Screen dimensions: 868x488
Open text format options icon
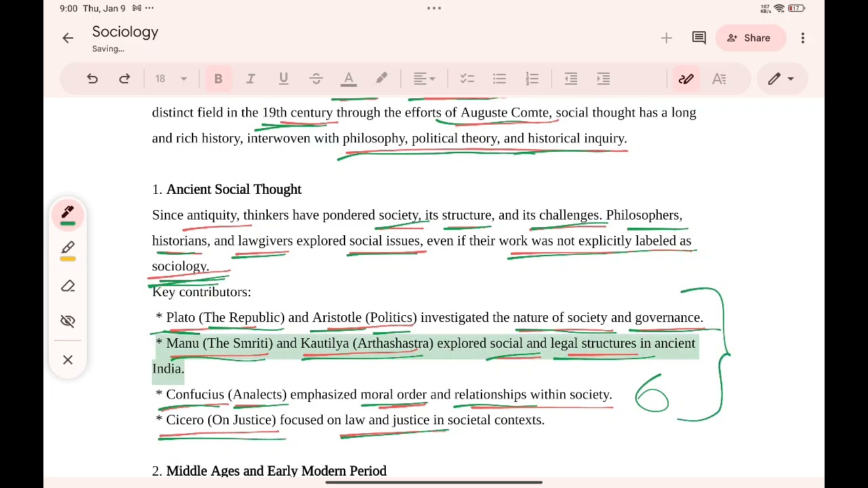click(719, 79)
